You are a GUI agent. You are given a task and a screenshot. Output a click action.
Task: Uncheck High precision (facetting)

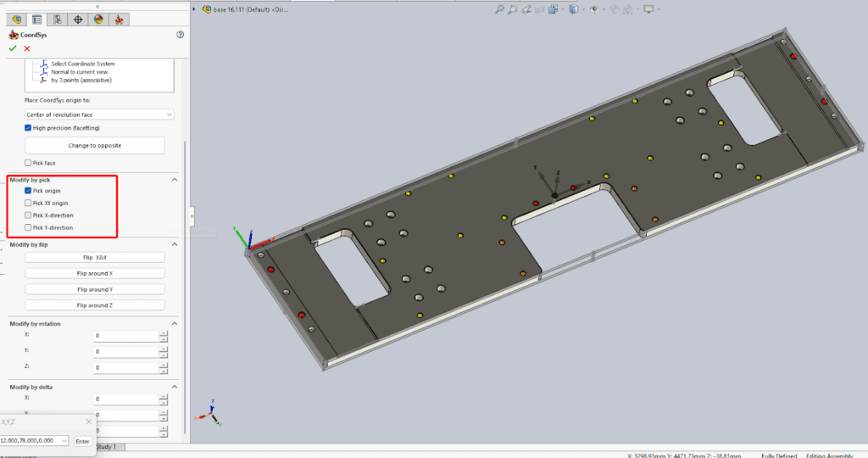click(28, 128)
